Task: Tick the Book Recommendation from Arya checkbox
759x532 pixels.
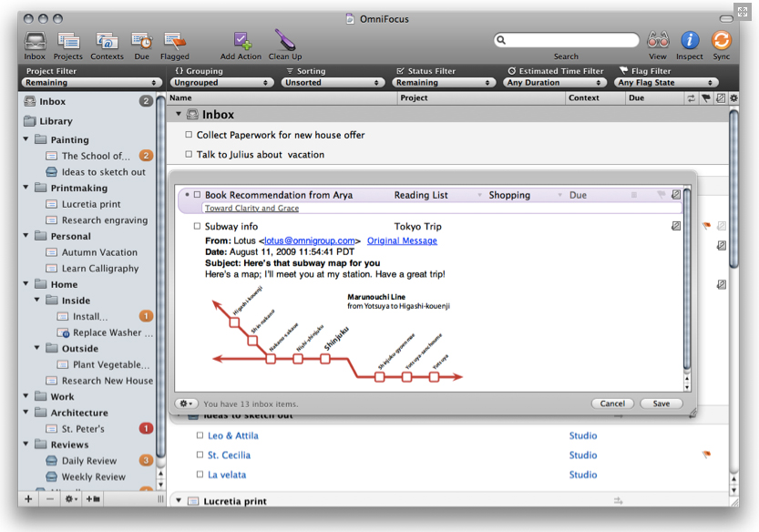Action: 197,195
